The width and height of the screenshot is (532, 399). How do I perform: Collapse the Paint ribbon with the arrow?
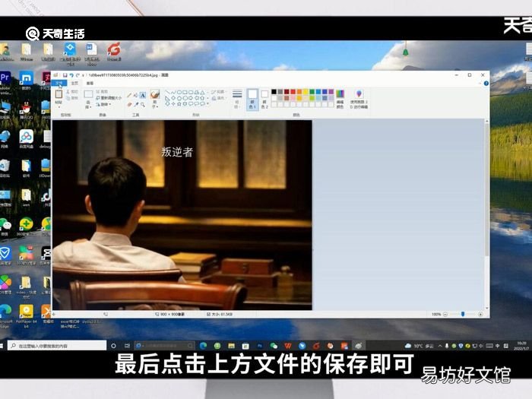[480, 83]
